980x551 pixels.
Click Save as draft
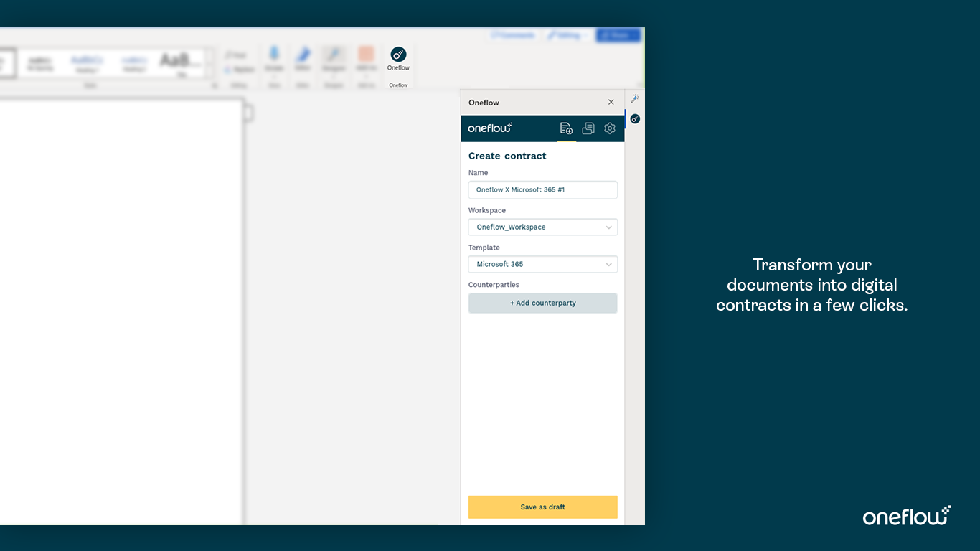tap(543, 507)
